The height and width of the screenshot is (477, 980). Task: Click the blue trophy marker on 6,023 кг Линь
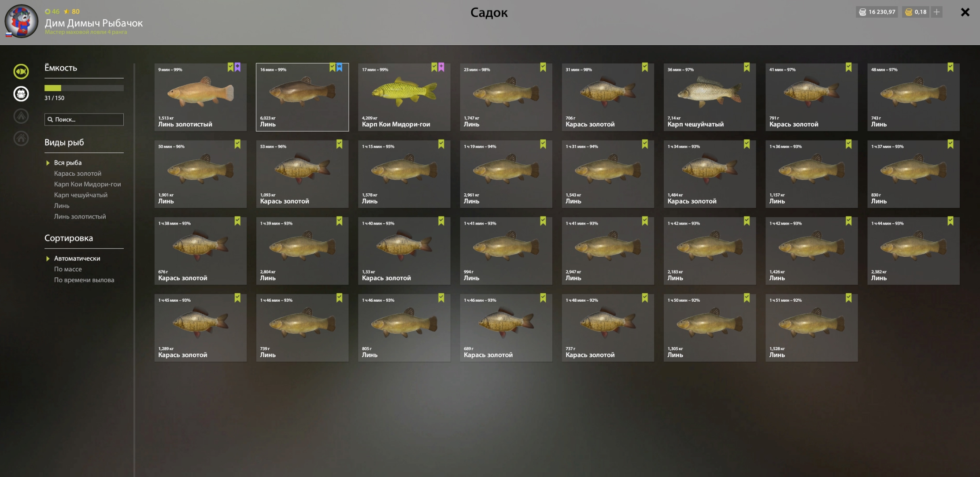340,67
